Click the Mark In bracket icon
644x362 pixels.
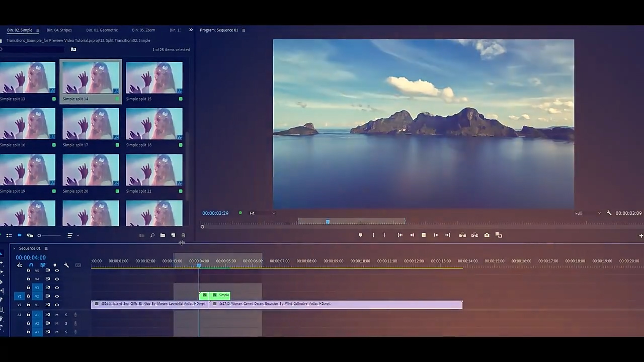coord(373,235)
